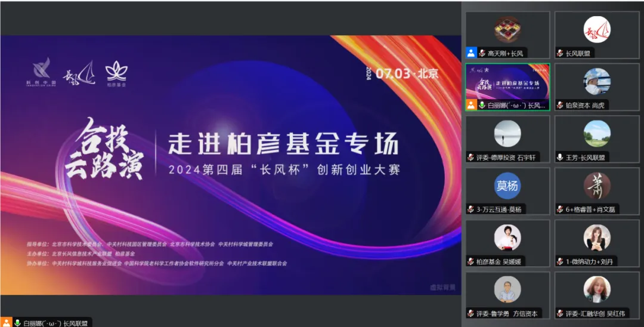Click the muted mic icon beside 评委-德厚投资 石宇轩
The height and width of the screenshot is (327, 644).
pos(470,158)
